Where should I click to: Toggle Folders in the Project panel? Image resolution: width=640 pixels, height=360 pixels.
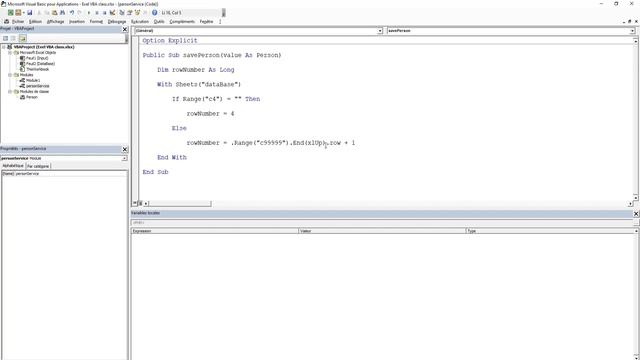pos(22,38)
